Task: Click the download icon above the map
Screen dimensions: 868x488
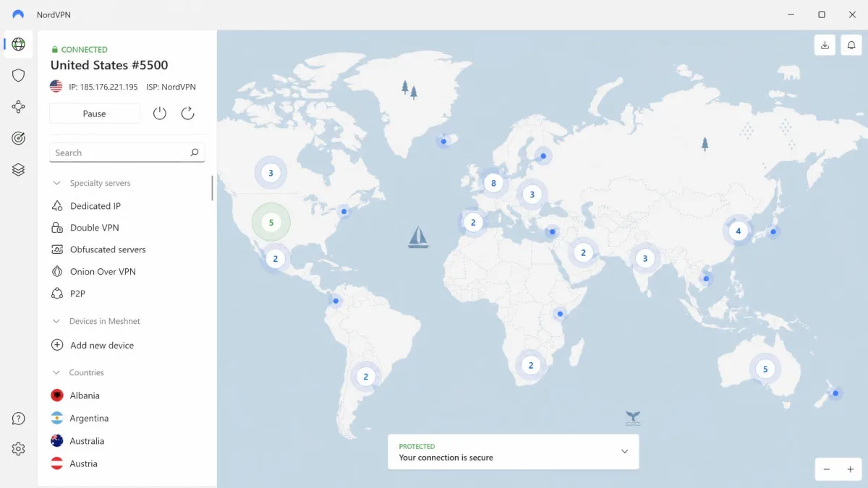Action: [825, 45]
